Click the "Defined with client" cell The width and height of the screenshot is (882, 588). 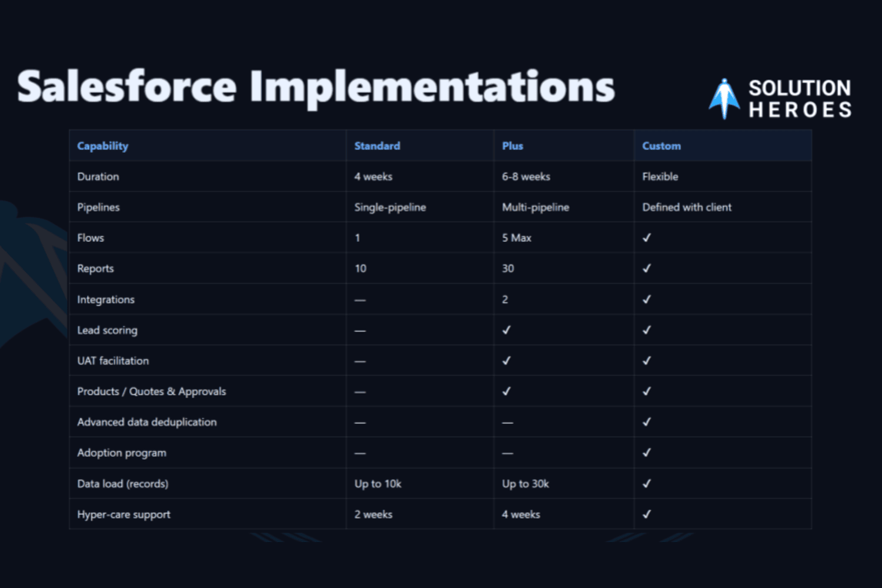(x=686, y=207)
